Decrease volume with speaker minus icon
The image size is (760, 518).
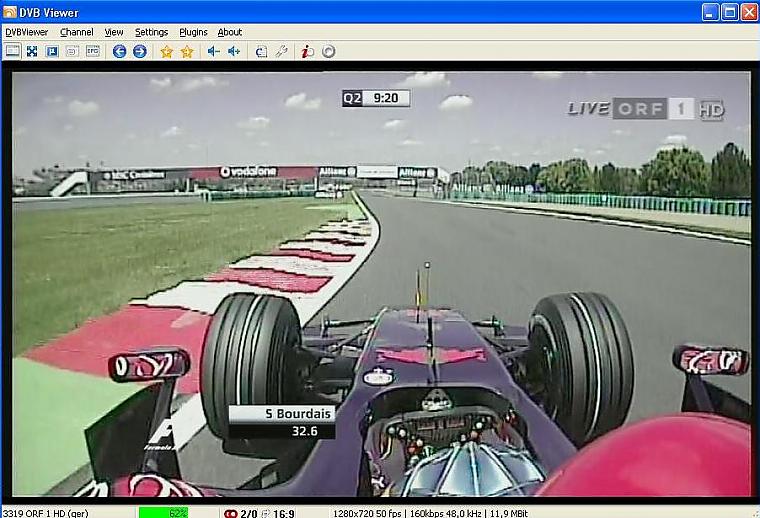pyautogui.click(x=213, y=51)
